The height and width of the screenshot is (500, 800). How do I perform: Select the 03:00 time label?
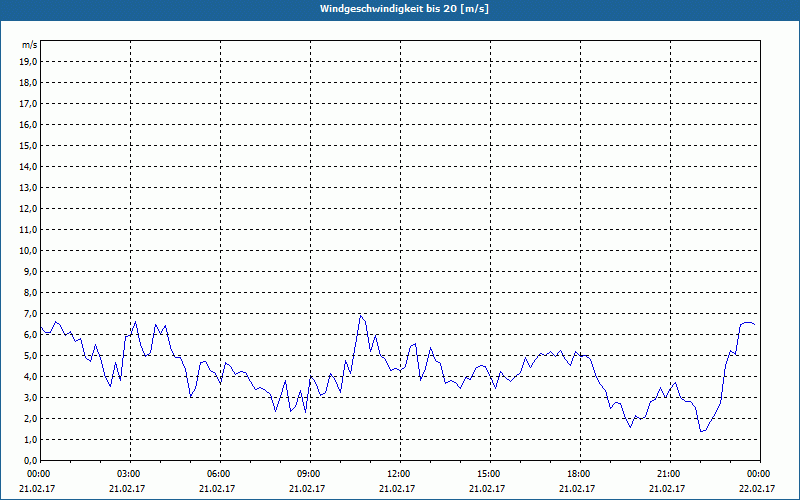pyautogui.click(x=130, y=474)
